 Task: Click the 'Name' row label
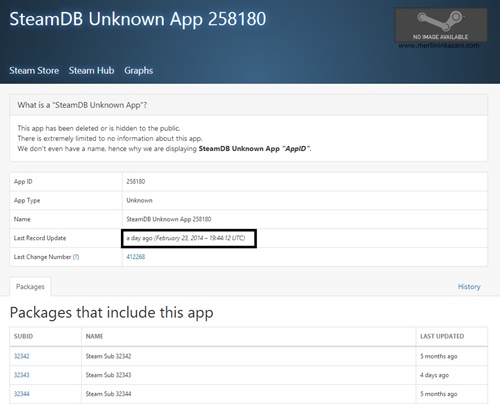22,219
